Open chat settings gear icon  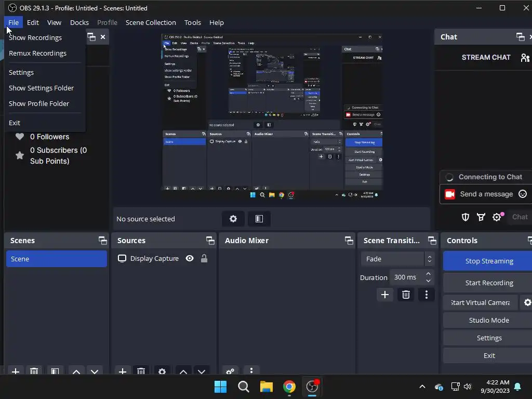coord(497,217)
